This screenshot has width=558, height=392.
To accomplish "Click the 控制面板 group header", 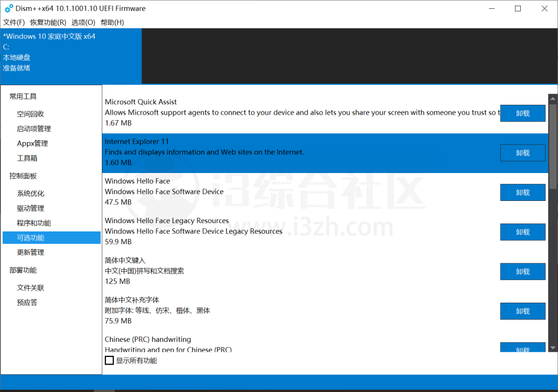I will (x=23, y=176).
